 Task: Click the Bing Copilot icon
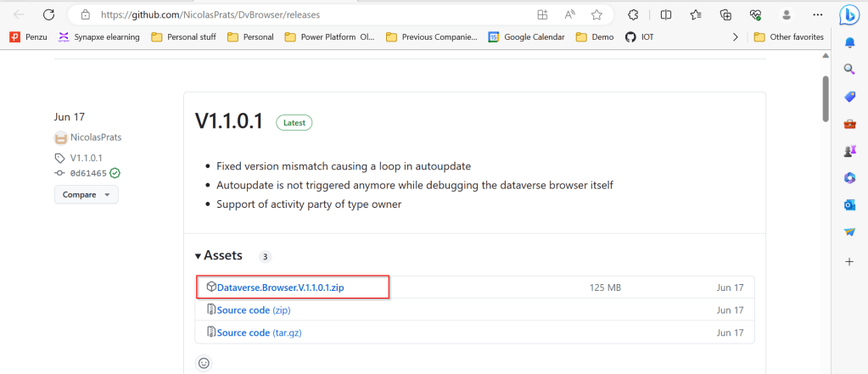[848, 14]
